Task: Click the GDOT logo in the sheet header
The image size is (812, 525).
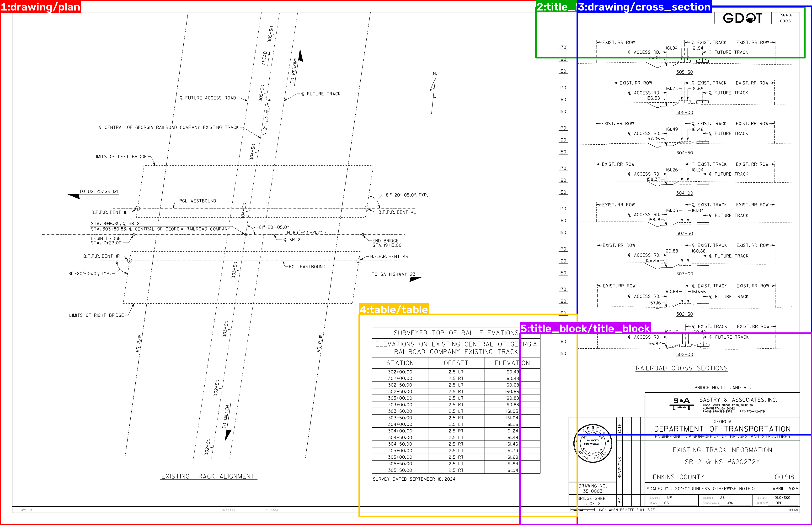Action: [x=743, y=18]
